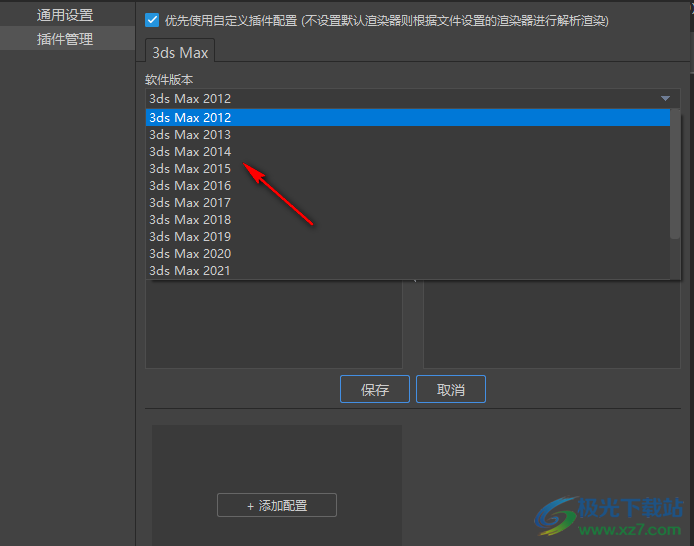Screen dimensions: 694x546
Task: Select 插件管理 in the sidebar
Action: [x=65, y=39]
